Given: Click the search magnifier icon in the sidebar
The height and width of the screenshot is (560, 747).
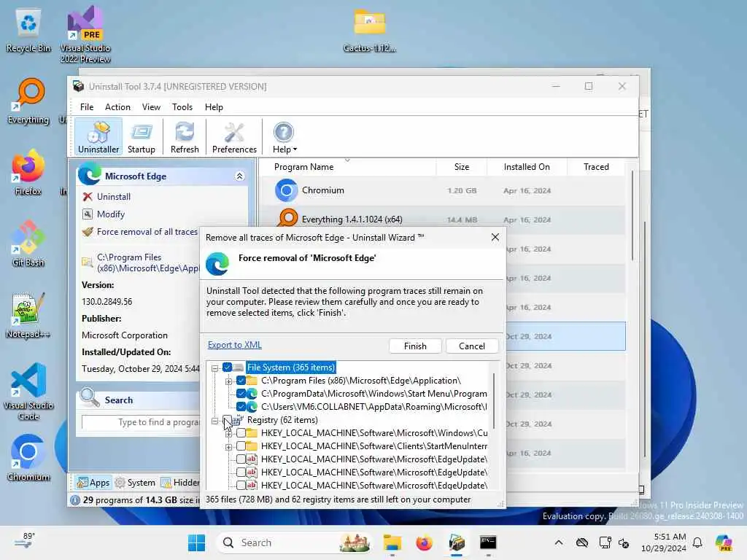Looking at the screenshot, I should (x=89, y=397).
